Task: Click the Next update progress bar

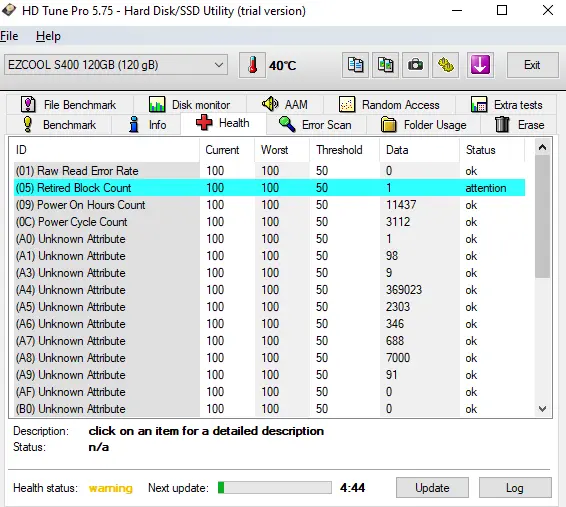Action: tap(275, 488)
